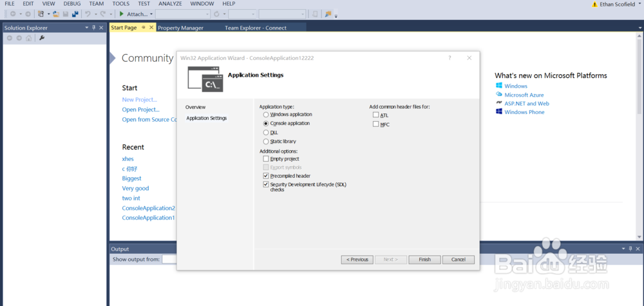Click the Windows Phone logo icon
Viewport: 644px width, 306px height.
pos(499,111)
